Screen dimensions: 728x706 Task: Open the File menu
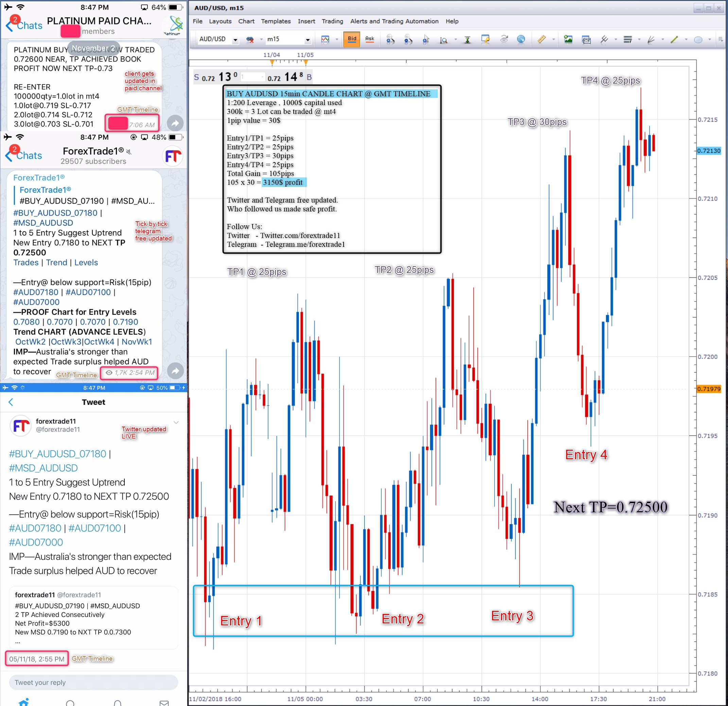point(197,21)
